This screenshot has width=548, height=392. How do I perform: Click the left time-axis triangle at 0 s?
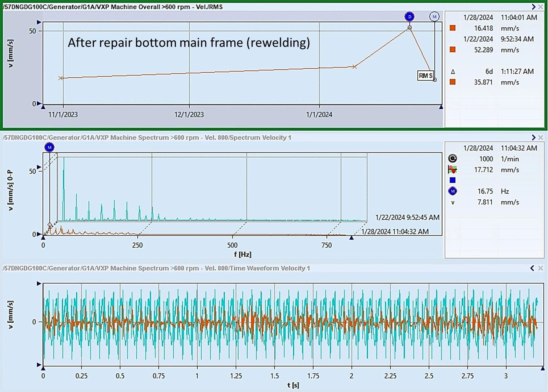43,368
